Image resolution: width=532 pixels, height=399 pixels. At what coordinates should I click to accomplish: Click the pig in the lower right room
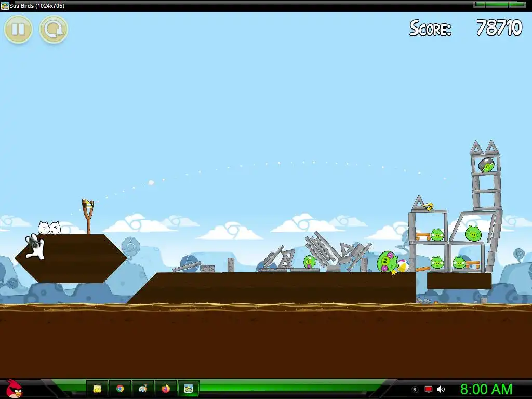pos(459,262)
